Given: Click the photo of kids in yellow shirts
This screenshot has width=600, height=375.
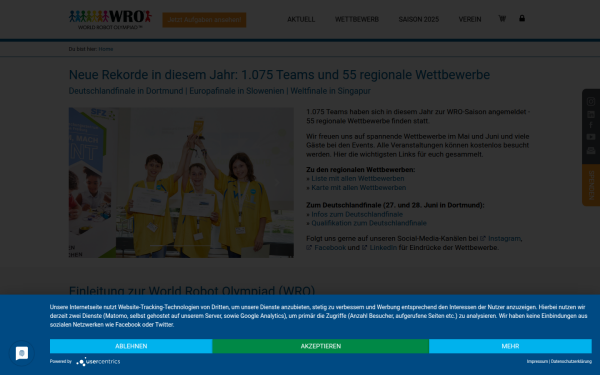Looking at the screenshot, I should (x=181, y=183).
